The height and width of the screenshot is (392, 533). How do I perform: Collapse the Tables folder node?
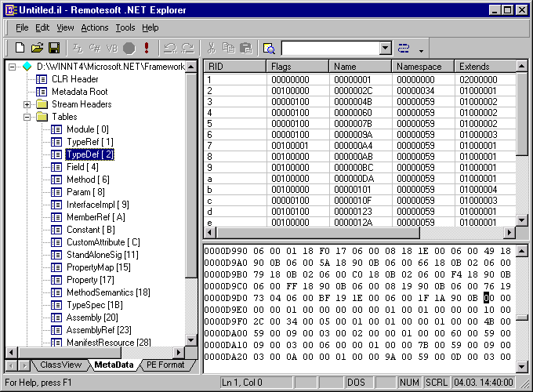27,117
